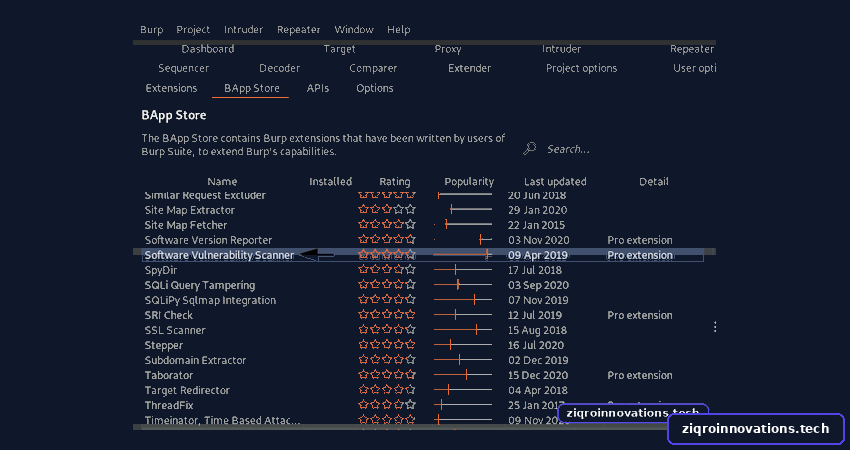Switch to the Comparer tab

pyautogui.click(x=373, y=68)
